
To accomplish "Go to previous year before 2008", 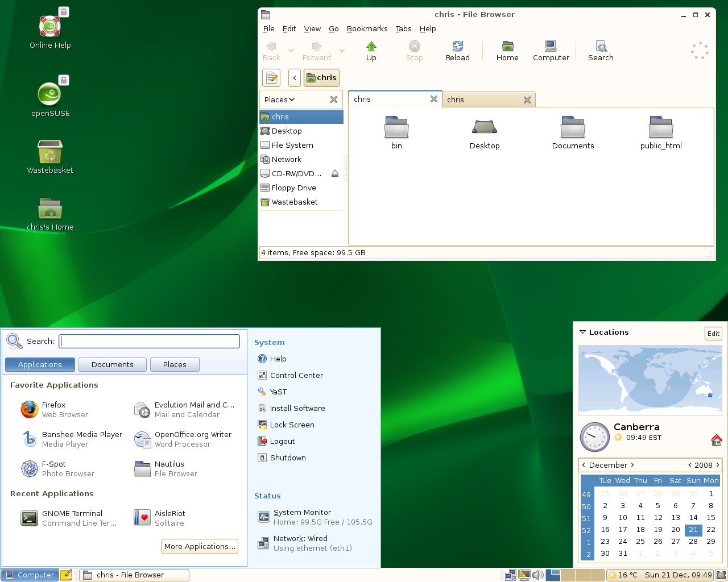I will pos(690,465).
